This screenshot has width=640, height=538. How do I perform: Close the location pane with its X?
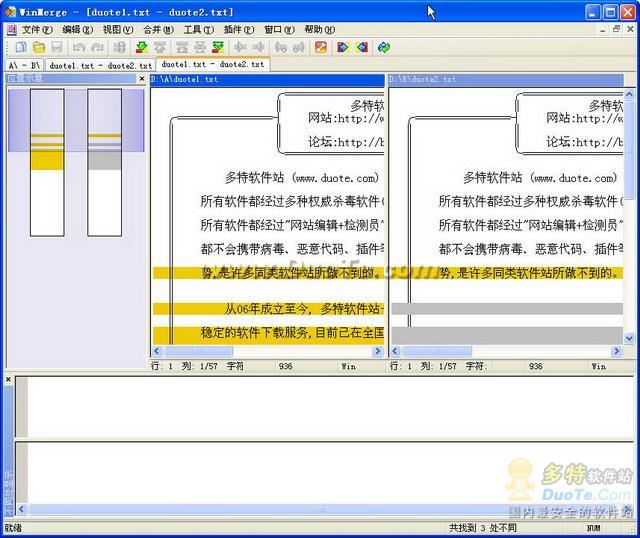(x=142, y=78)
